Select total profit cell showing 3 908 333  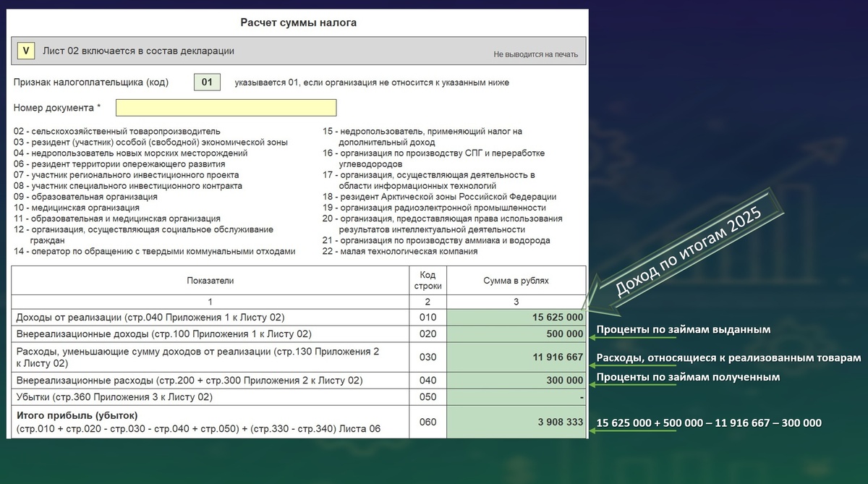tap(516, 421)
